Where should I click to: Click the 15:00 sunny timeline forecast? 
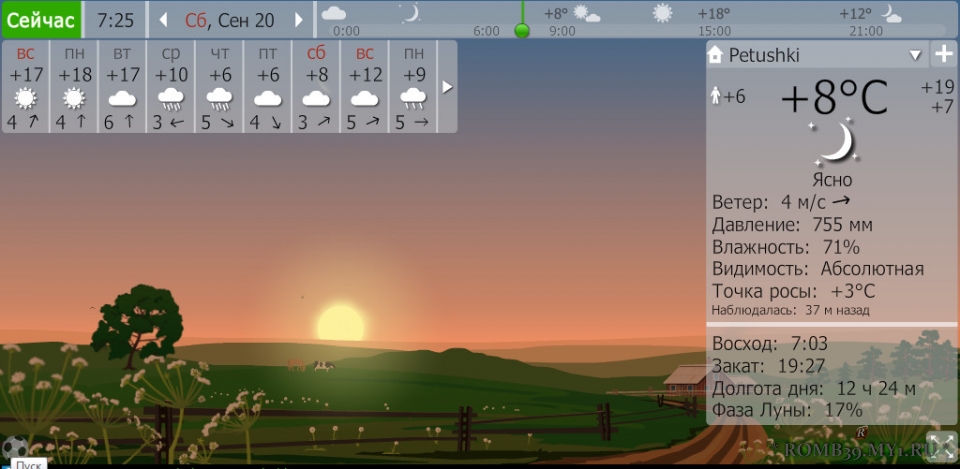pyautogui.click(x=662, y=13)
